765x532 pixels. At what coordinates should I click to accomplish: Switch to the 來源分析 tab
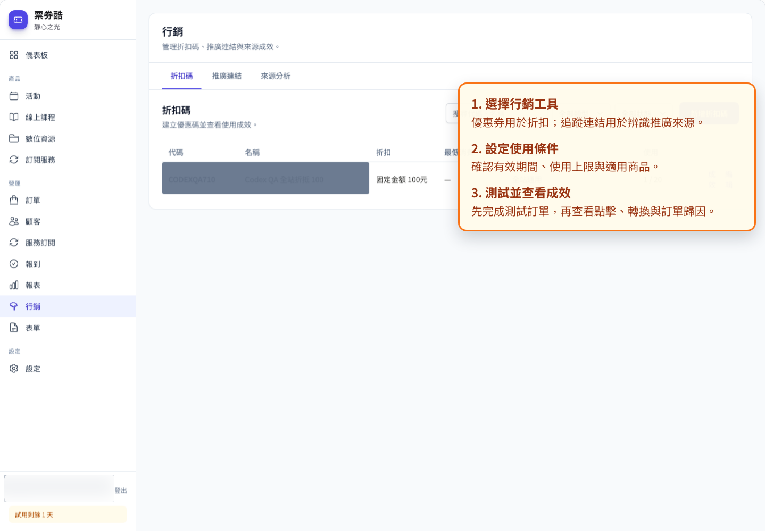tap(276, 76)
